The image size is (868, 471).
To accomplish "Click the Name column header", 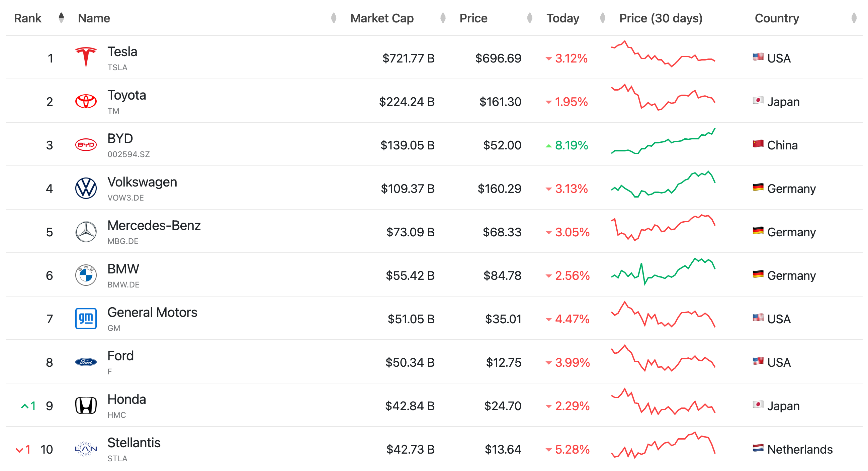I will [94, 18].
